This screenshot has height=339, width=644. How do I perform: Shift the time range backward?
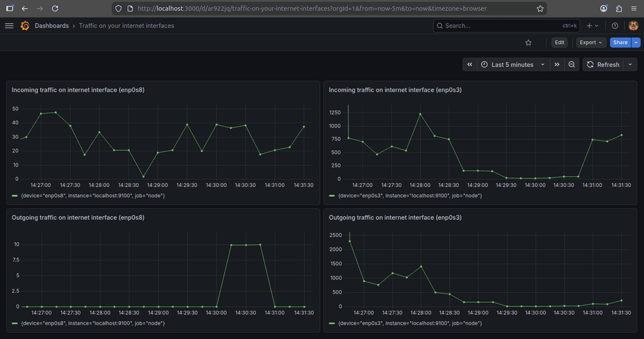point(470,64)
